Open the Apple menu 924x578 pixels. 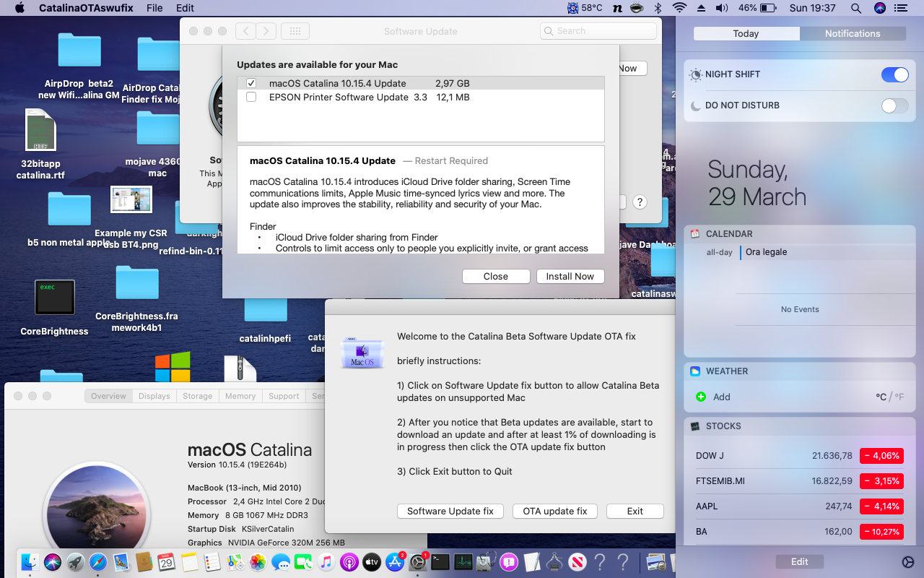[x=19, y=8]
